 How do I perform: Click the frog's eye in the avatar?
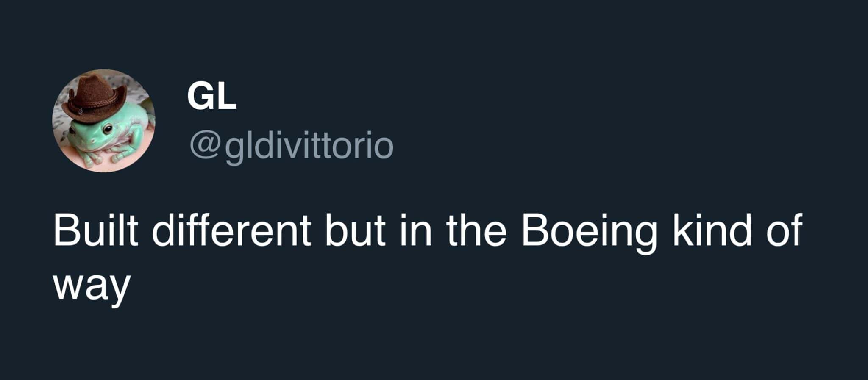tap(108, 128)
